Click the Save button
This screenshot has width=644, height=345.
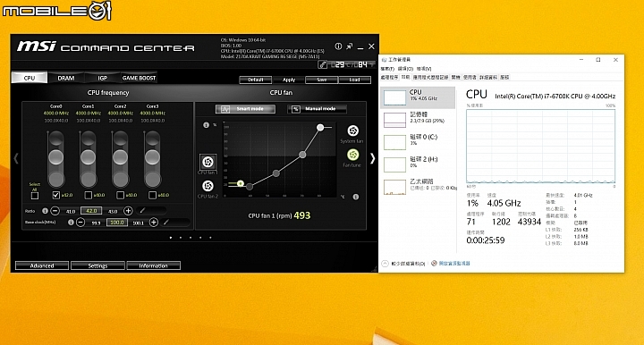click(322, 80)
